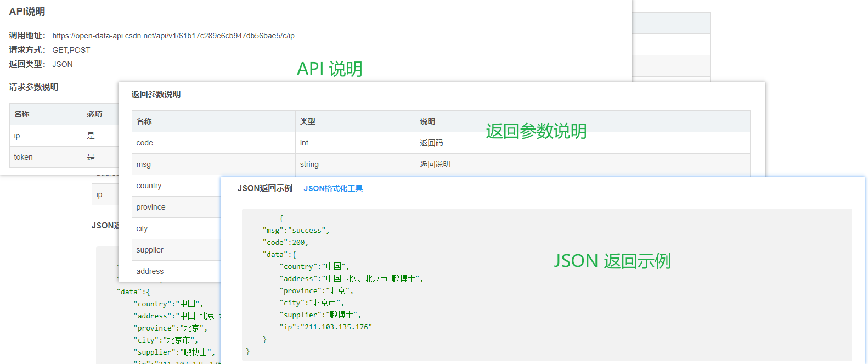Open the JSON格式化工具 link
The image size is (868, 364).
[333, 188]
